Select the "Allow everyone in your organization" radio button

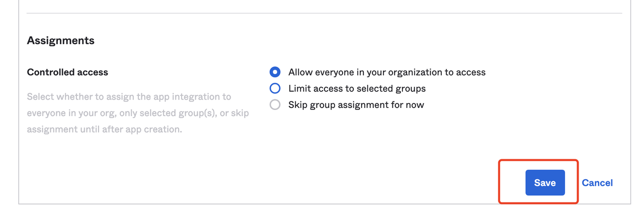tap(275, 72)
